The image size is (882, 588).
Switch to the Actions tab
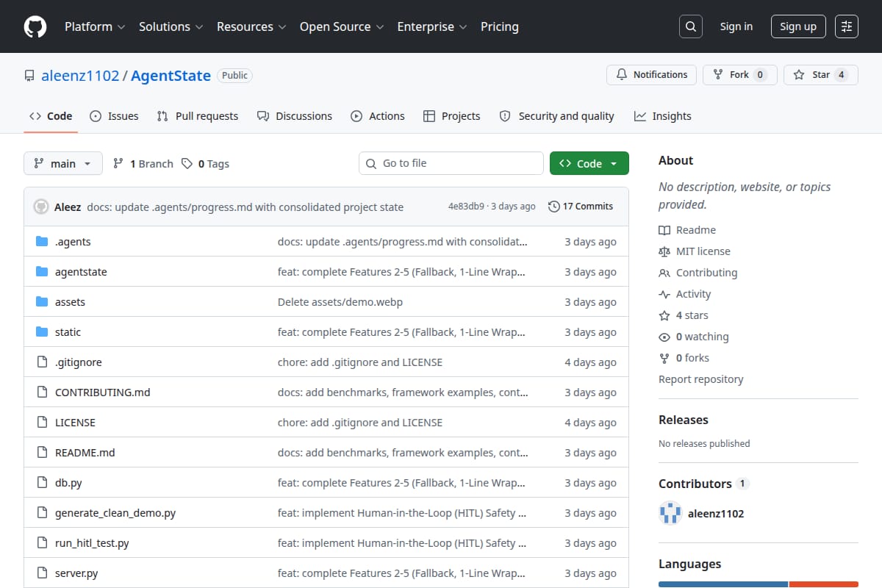(x=378, y=116)
